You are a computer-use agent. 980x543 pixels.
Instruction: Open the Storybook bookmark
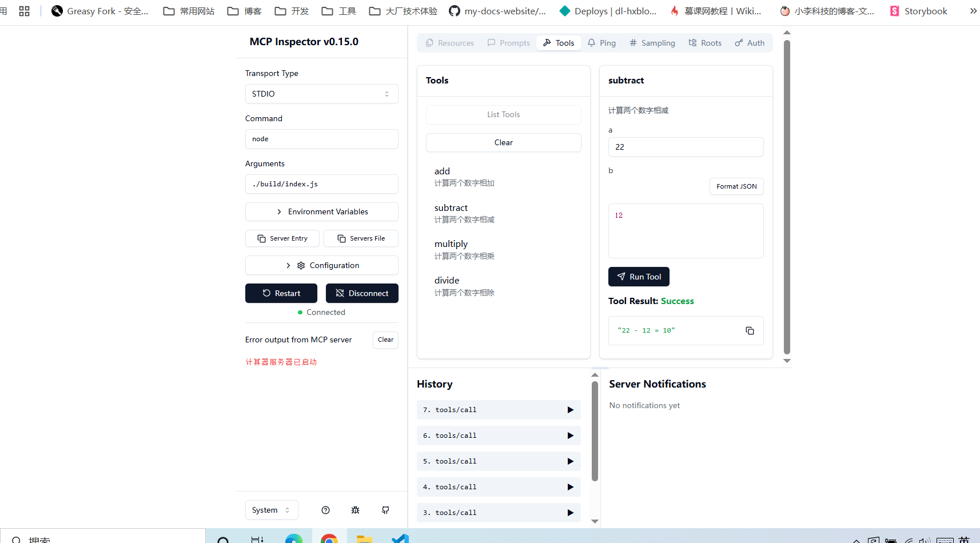pyautogui.click(x=918, y=11)
